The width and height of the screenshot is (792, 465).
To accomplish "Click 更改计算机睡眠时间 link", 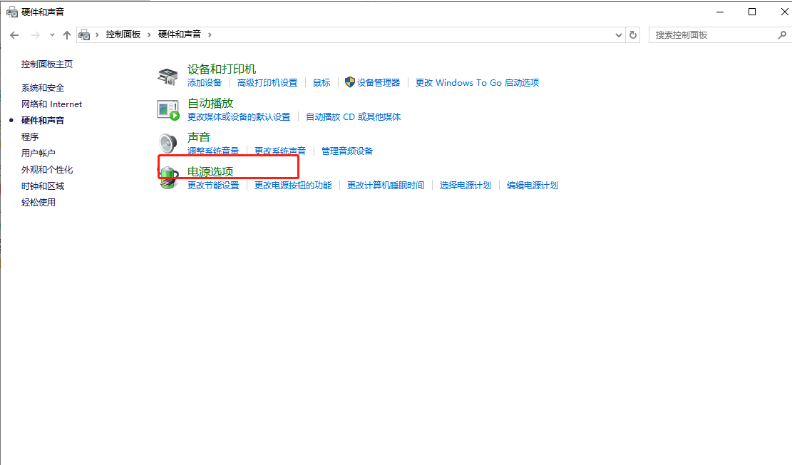I will (x=385, y=185).
